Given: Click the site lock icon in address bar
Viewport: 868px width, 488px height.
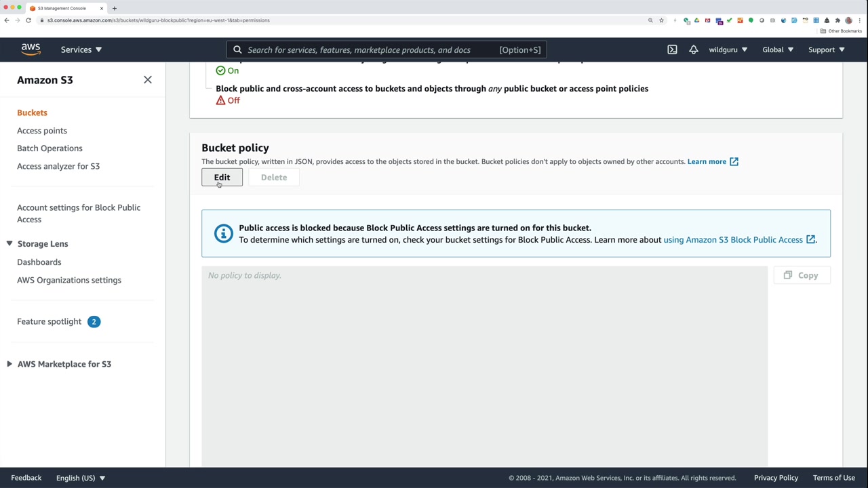Looking at the screenshot, I should (42, 20).
